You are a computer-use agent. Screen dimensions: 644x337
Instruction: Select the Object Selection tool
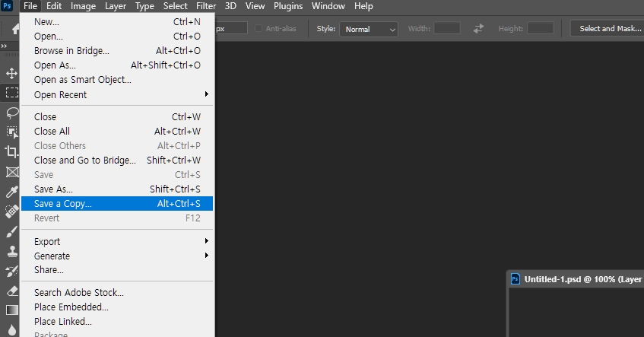pos(11,132)
